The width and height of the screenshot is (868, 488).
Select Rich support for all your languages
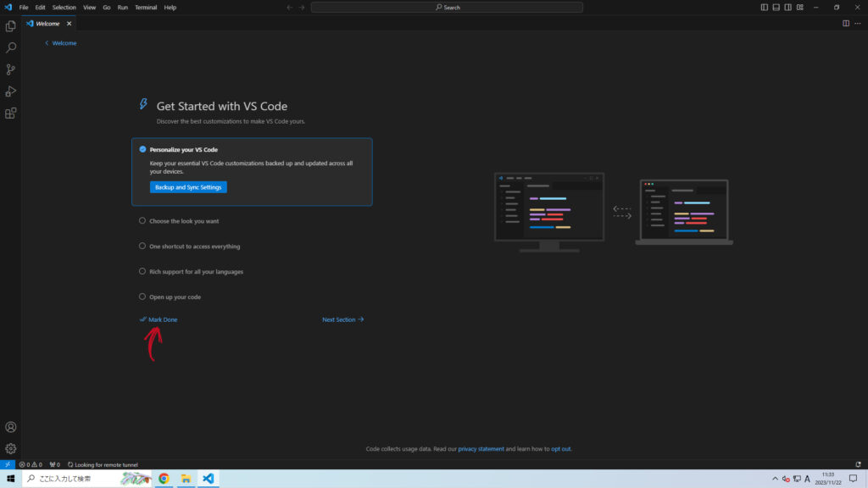click(191, 272)
